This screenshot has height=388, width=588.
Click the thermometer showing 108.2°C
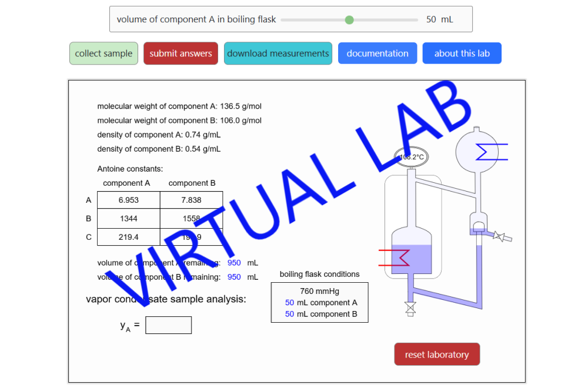tap(410, 156)
